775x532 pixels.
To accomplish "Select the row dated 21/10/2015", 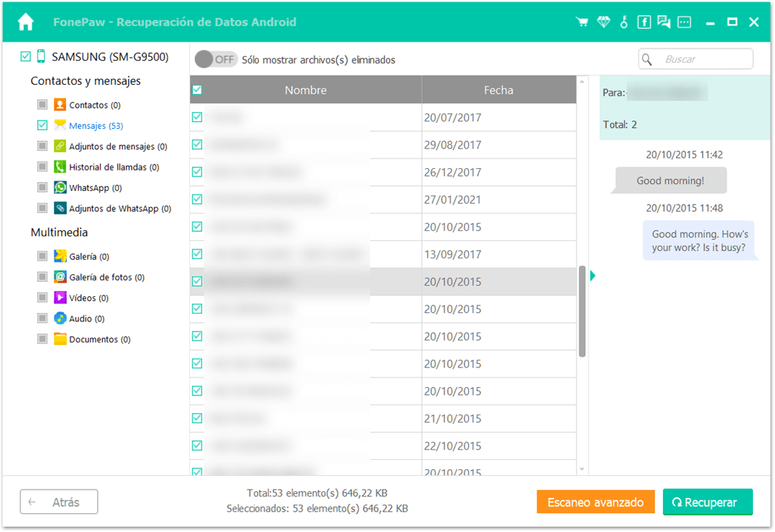I will pyautogui.click(x=383, y=418).
